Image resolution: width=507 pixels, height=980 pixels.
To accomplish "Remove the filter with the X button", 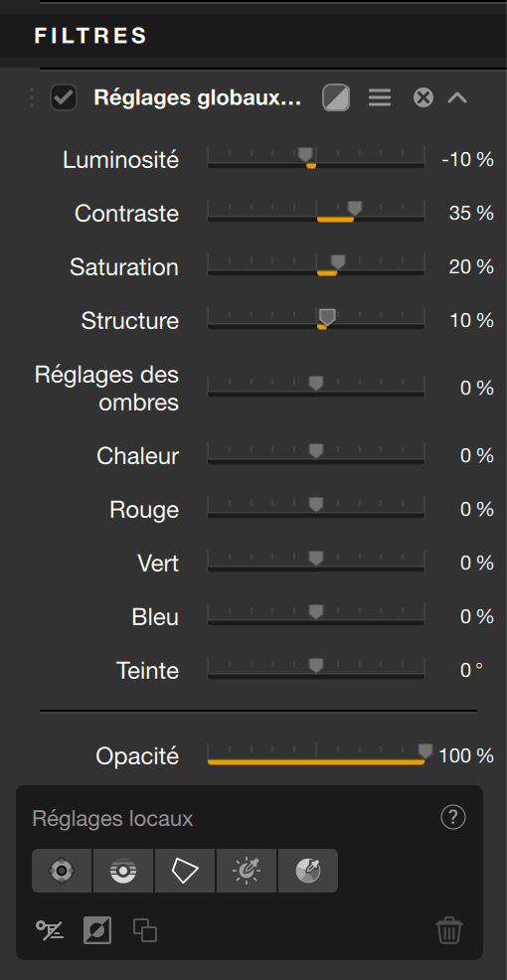I will click(x=423, y=97).
